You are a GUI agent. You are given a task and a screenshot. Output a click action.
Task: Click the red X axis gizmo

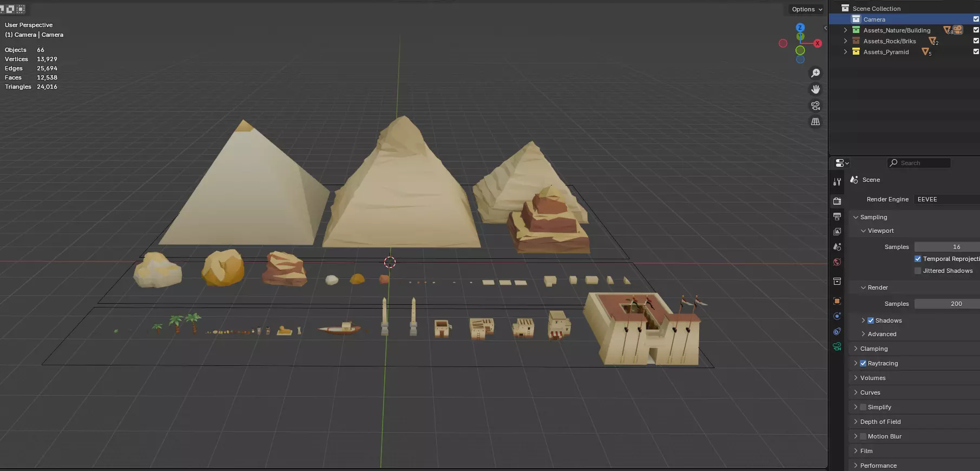(x=817, y=43)
